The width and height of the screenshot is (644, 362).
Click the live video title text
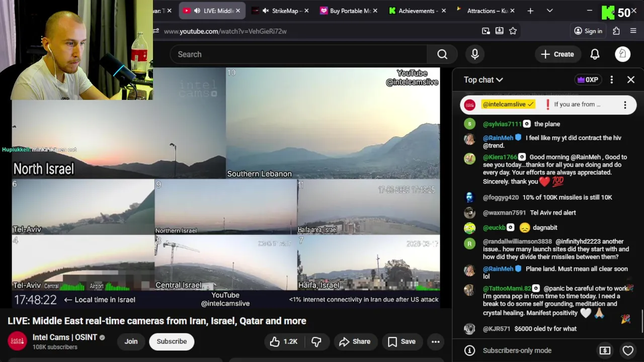point(156,321)
